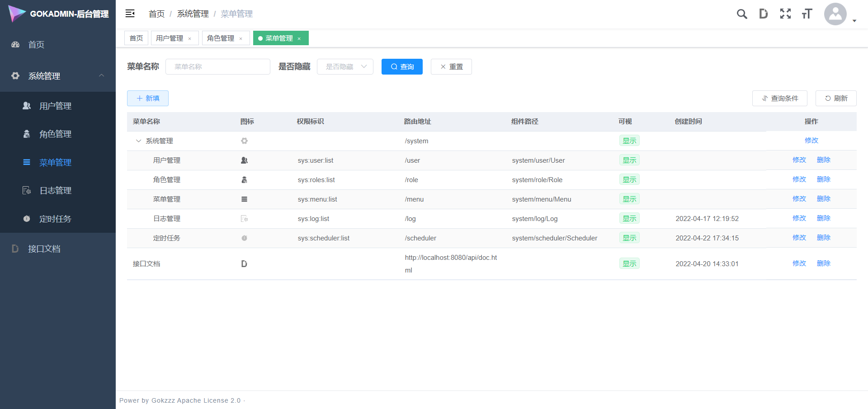
Task: Collapse sidebar with the hamburger icon
Action: click(130, 14)
